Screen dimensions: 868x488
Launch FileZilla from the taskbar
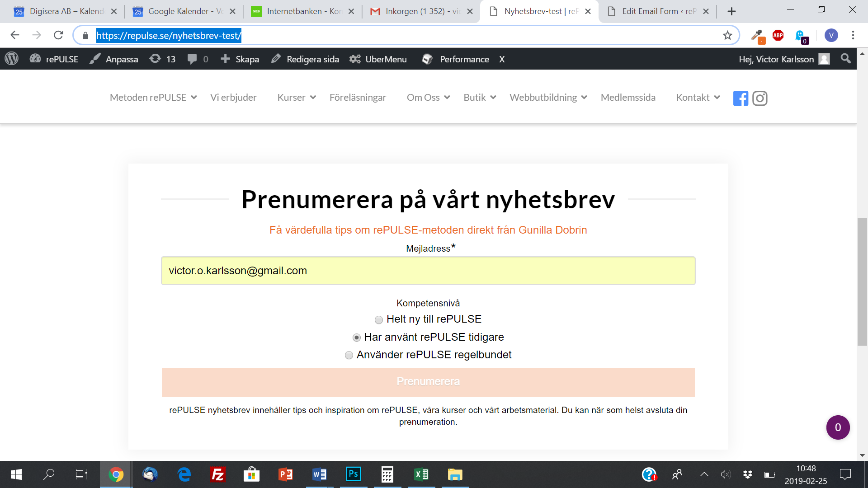pyautogui.click(x=218, y=474)
